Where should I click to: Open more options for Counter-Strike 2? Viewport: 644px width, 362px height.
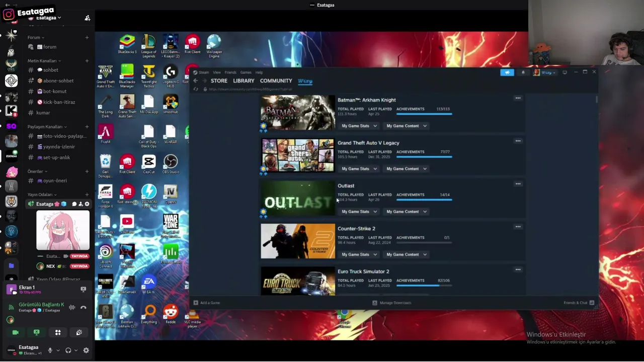tap(518, 226)
